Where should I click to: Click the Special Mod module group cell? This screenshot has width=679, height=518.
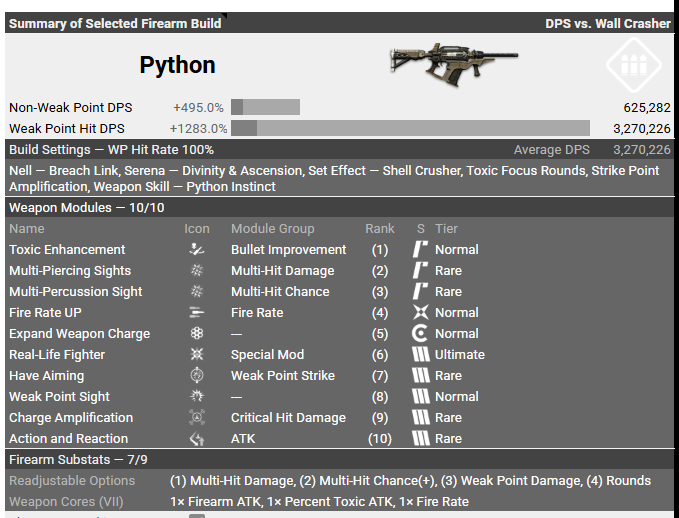267,355
